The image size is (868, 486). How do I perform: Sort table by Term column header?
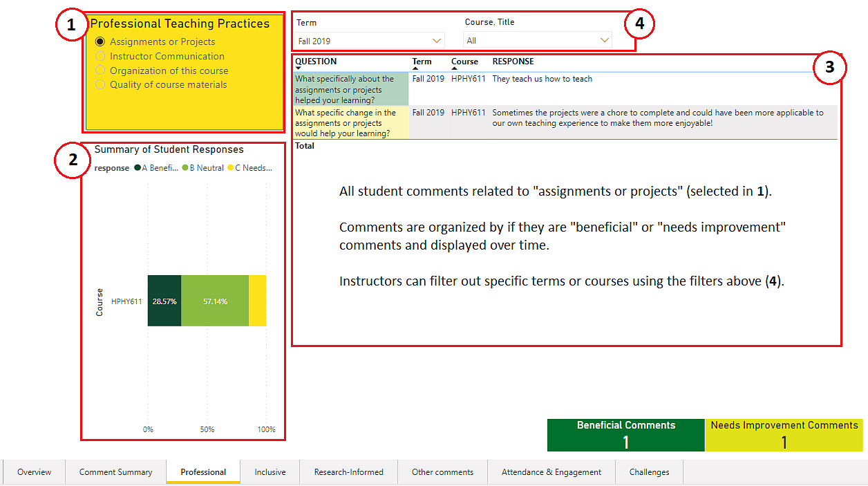point(422,62)
